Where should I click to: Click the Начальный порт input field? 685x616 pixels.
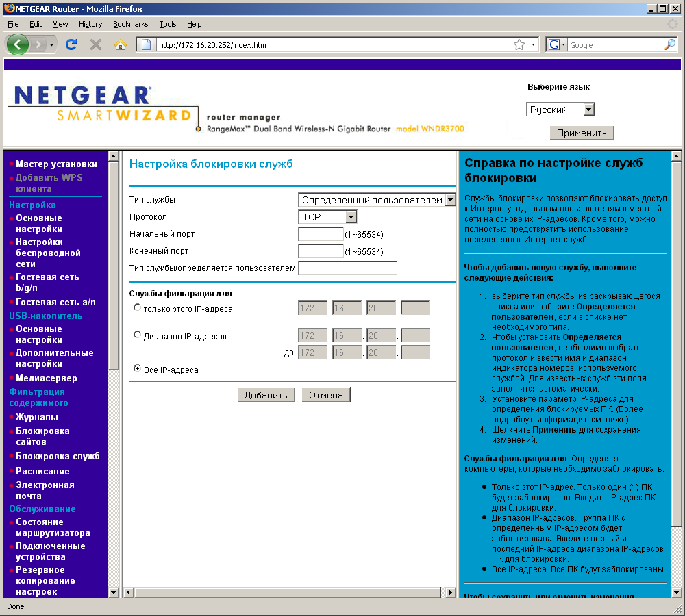(321, 234)
